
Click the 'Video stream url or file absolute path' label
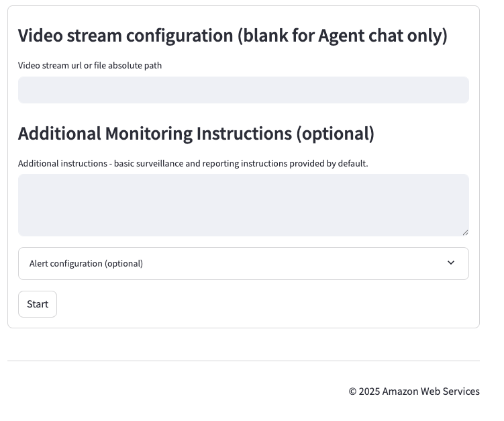click(90, 66)
